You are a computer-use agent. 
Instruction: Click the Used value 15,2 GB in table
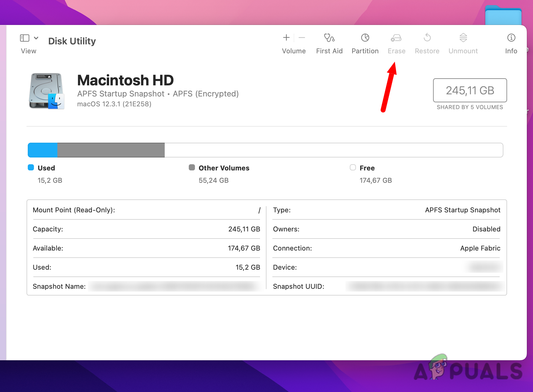click(248, 267)
